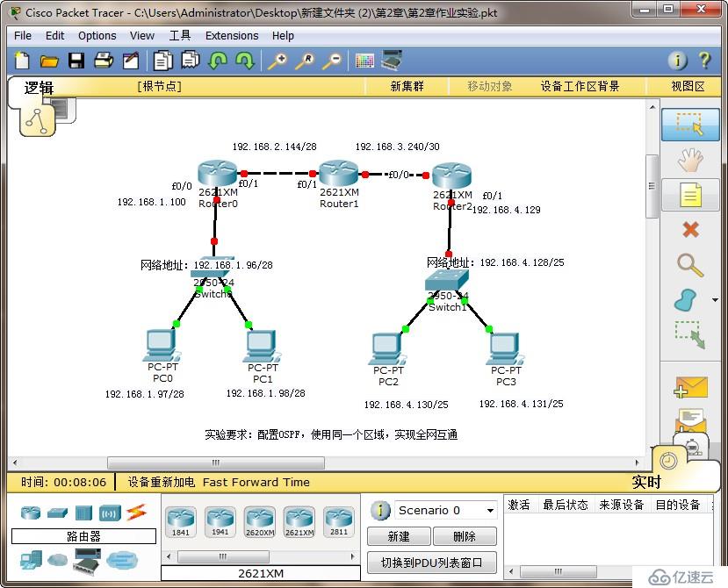Select the 1841 router model
The height and width of the screenshot is (588, 728).
coord(181,521)
